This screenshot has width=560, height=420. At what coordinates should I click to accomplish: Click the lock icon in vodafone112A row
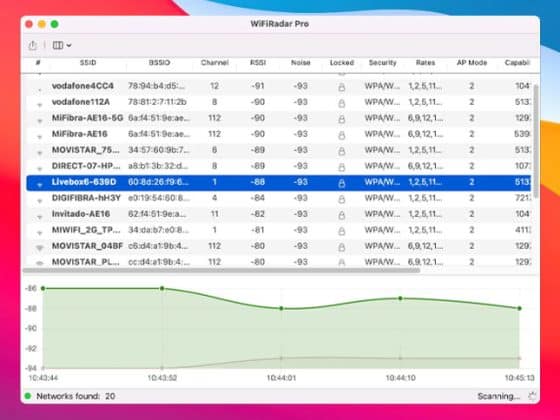pyautogui.click(x=341, y=103)
